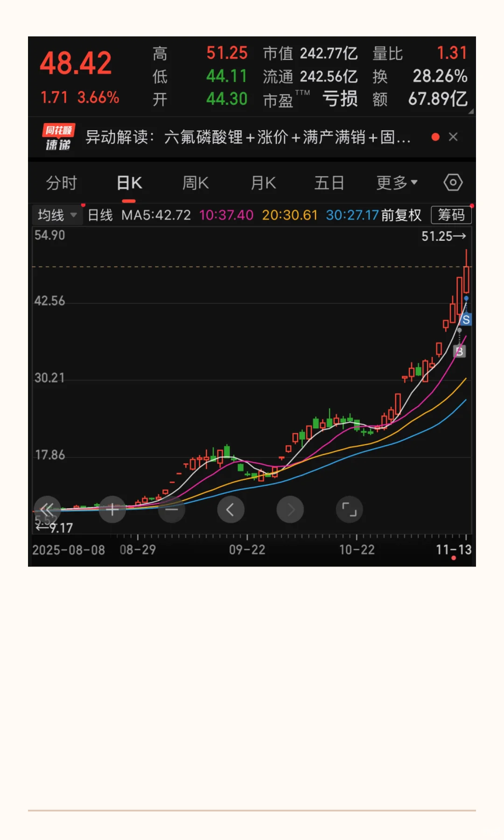Expand the 更多 more periods dropdown
The height and width of the screenshot is (840, 504).
click(397, 183)
